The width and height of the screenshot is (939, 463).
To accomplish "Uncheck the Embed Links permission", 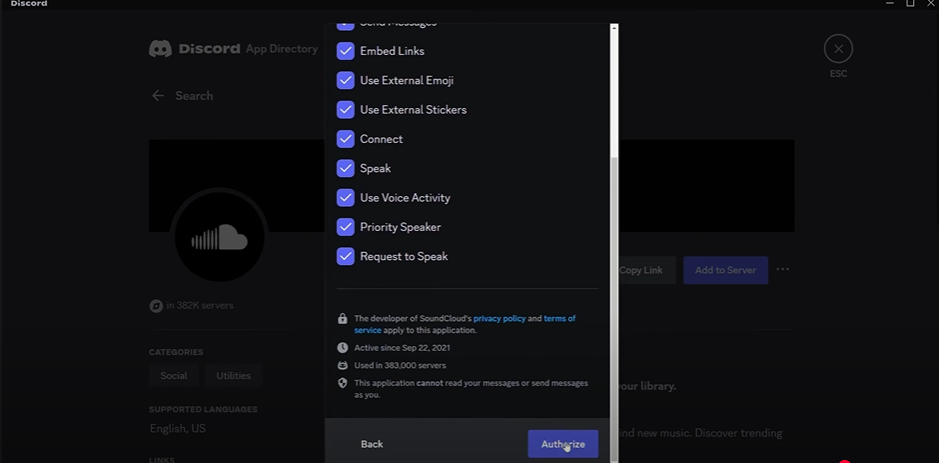I will point(346,51).
